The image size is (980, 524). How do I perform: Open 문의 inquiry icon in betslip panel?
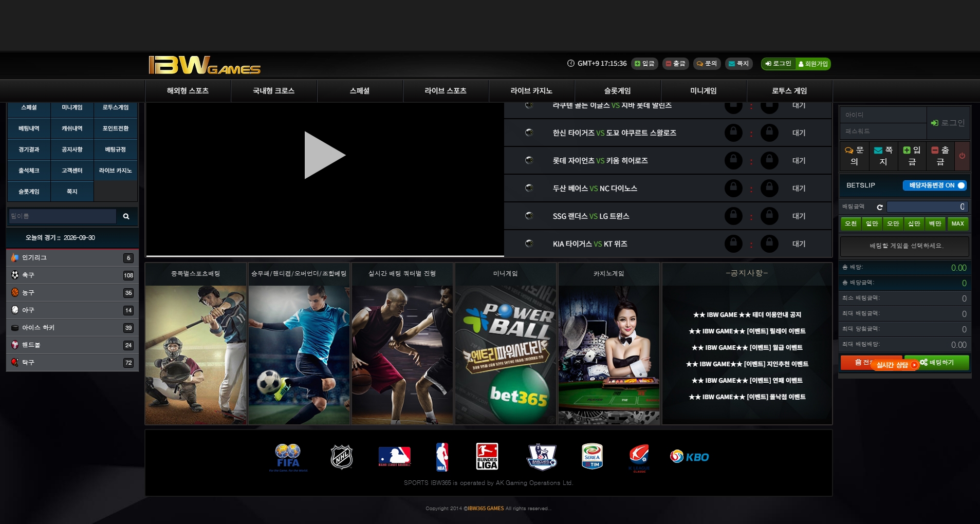point(855,156)
